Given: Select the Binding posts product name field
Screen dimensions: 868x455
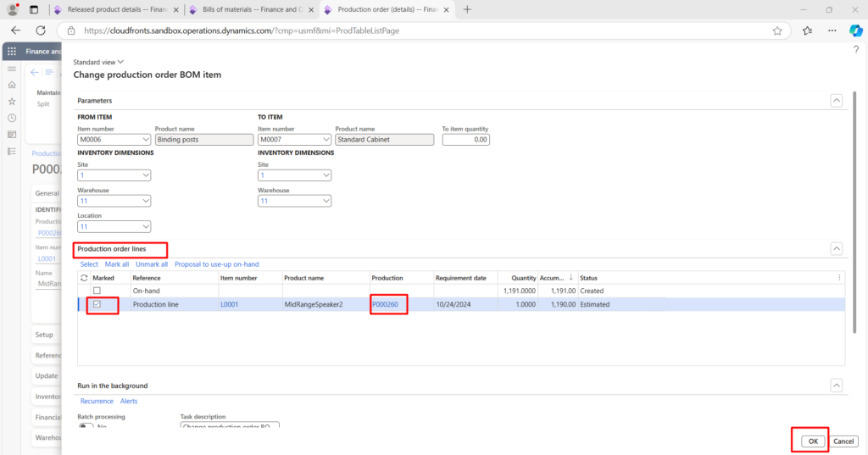Looking at the screenshot, I should coord(204,140).
